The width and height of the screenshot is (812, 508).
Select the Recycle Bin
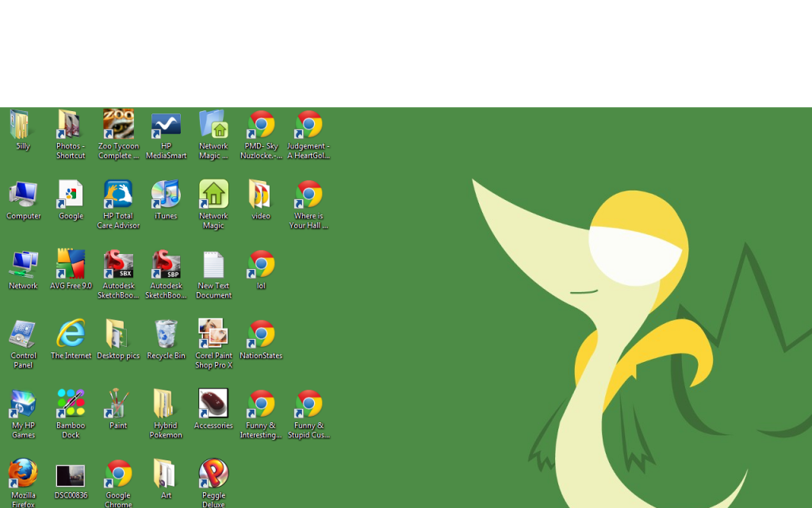pyautogui.click(x=166, y=335)
